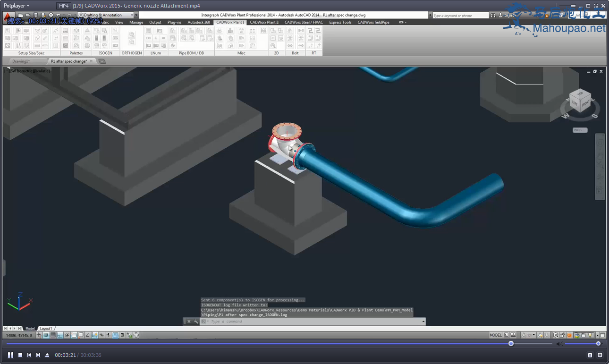609x364 pixels.
Task: Open command line customize wrench
Action: tap(196, 322)
